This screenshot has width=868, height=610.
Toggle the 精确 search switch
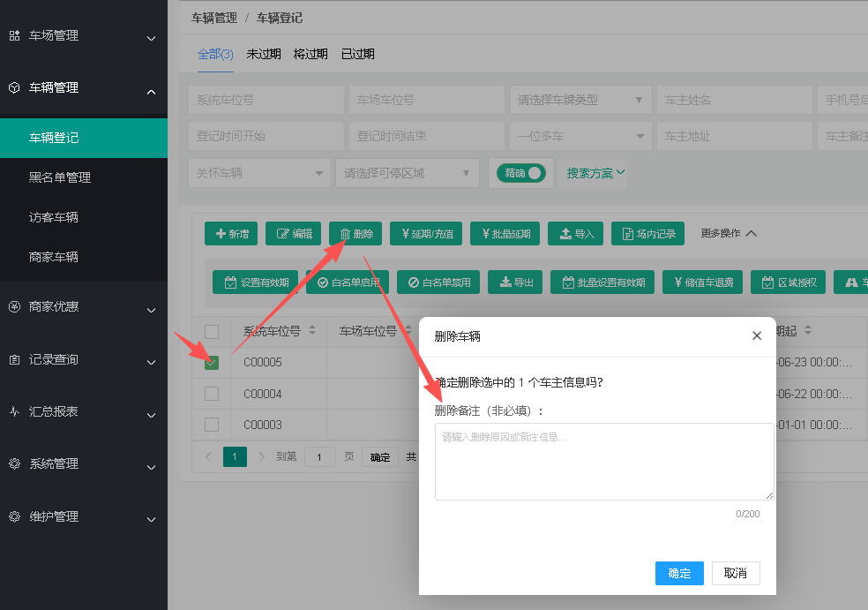tap(521, 173)
